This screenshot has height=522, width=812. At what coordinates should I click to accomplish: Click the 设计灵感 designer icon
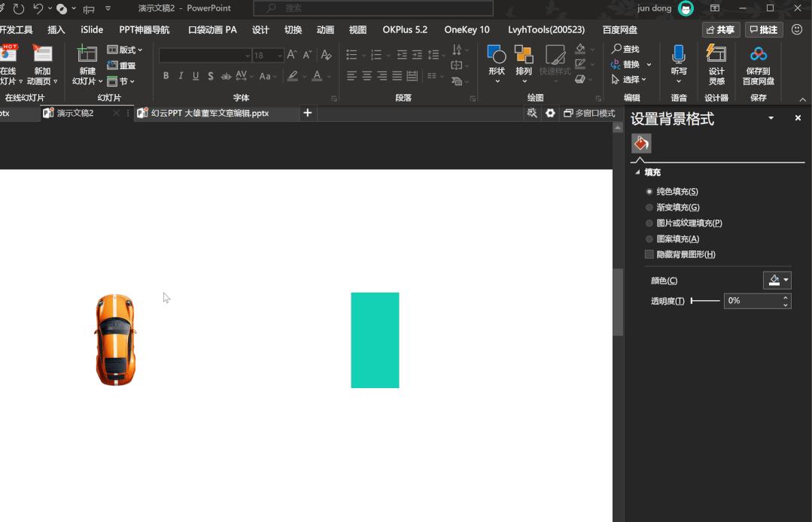pos(716,56)
